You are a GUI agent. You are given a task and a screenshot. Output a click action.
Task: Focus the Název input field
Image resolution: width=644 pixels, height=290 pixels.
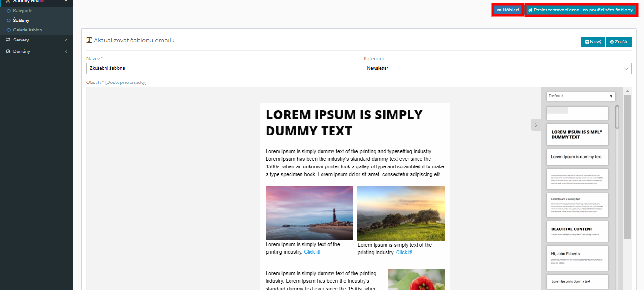click(x=220, y=68)
